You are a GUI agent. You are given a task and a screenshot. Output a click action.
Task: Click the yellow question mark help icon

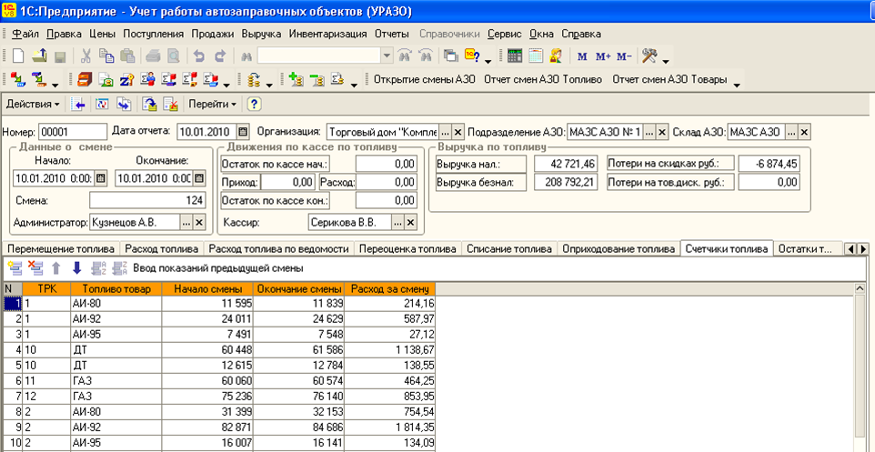[x=254, y=104]
